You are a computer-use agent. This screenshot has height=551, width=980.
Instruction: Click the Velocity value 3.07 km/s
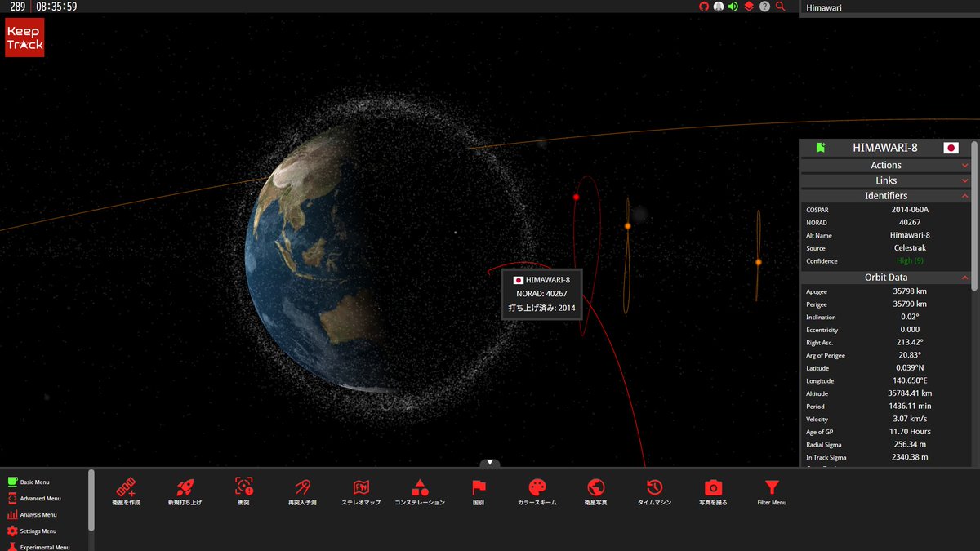[910, 420]
